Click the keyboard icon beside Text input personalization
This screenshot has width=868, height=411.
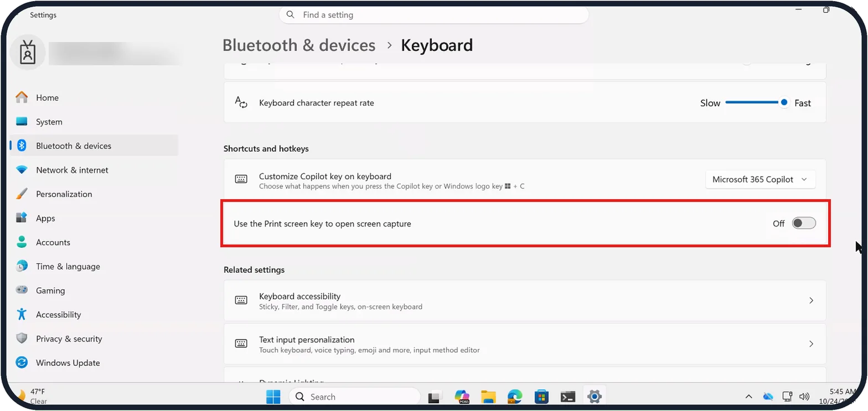point(241,344)
